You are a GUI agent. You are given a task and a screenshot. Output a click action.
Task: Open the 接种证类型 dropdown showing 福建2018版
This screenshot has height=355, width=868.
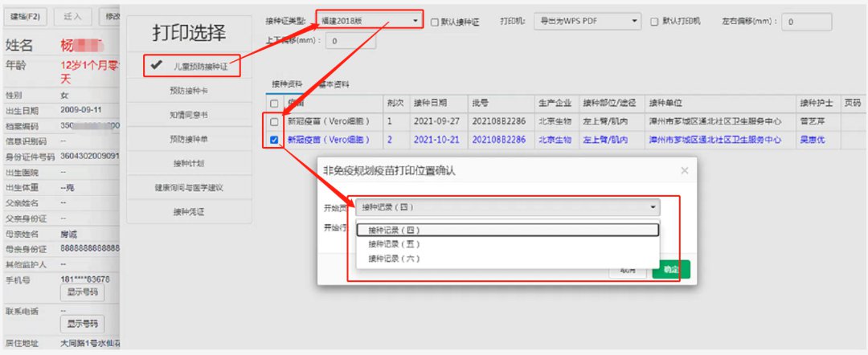pos(369,22)
